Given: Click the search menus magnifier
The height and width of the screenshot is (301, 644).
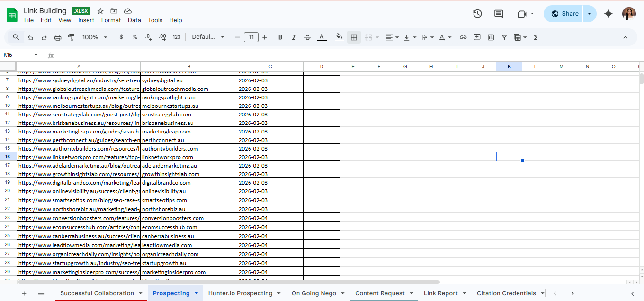Looking at the screenshot, I should coord(16,37).
